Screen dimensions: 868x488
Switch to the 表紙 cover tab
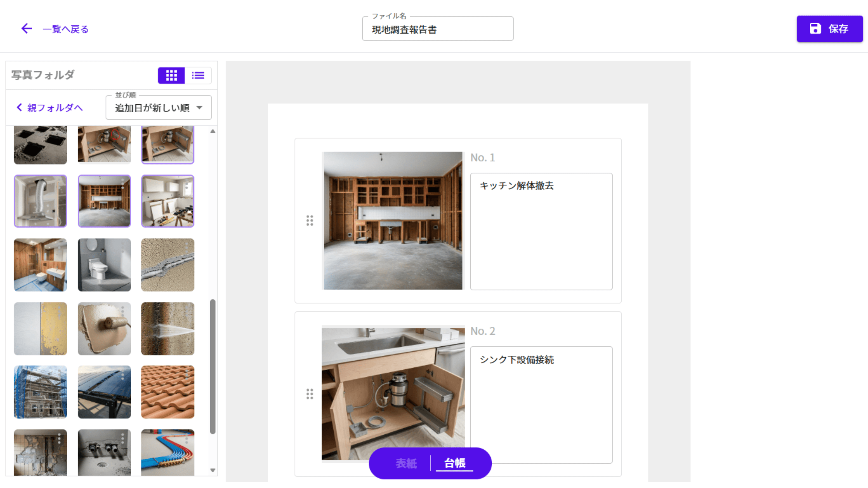pyautogui.click(x=406, y=463)
